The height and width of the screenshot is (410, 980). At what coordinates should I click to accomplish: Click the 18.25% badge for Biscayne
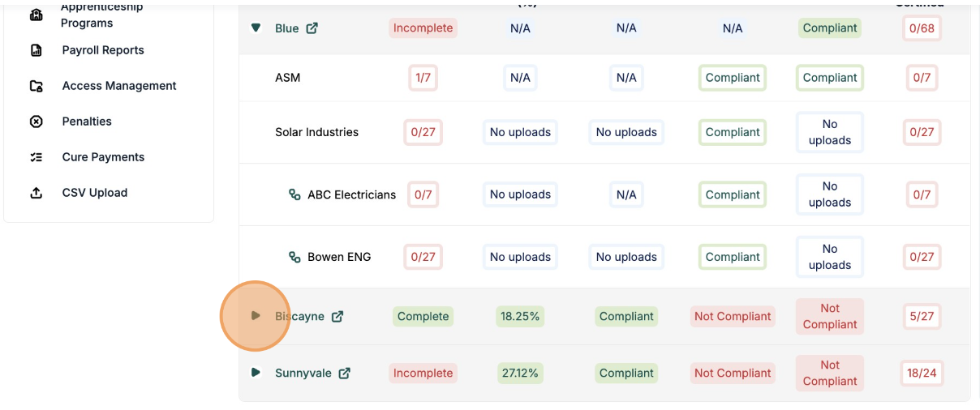pyautogui.click(x=520, y=317)
